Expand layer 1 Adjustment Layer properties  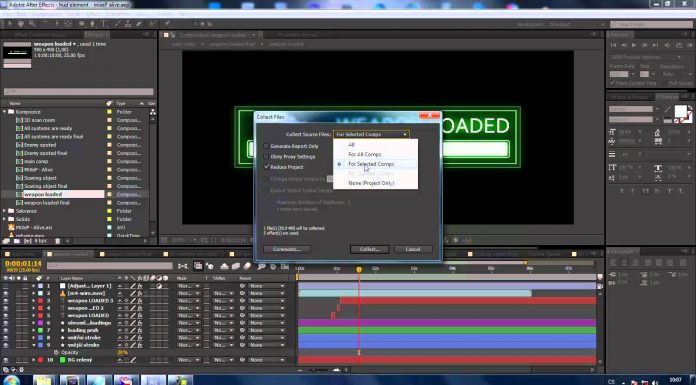tap(34, 286)
